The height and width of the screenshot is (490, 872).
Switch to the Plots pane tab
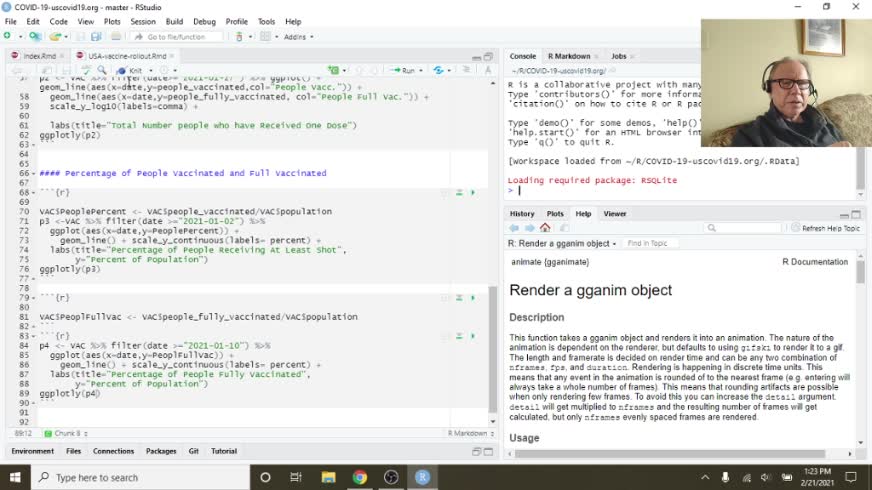tap(555, 214)
